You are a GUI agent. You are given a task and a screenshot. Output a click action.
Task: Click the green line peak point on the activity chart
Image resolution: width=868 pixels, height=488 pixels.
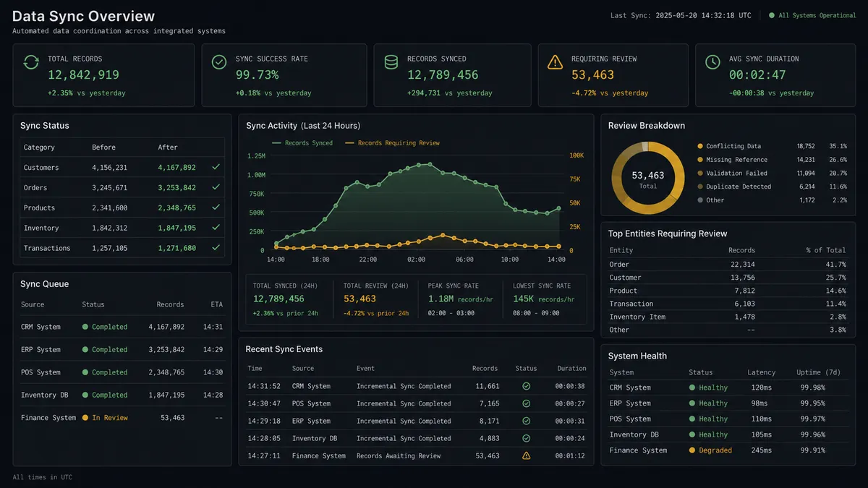coord(430,164)
